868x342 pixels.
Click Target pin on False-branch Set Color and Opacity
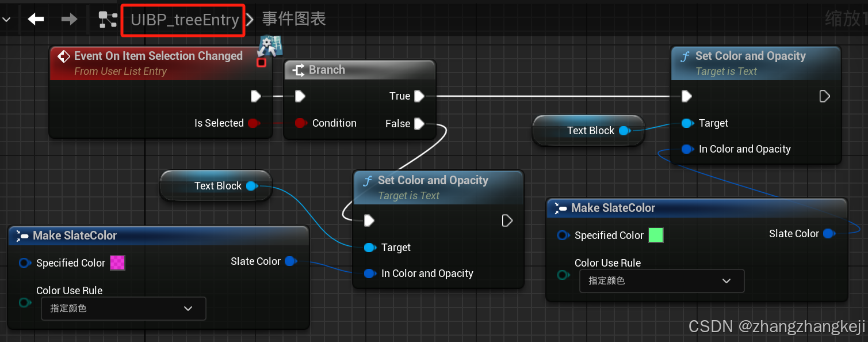coord(369,248)
